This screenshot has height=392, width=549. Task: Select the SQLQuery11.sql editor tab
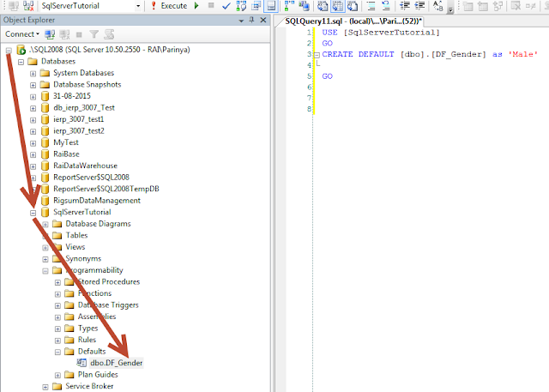[353, 21]
